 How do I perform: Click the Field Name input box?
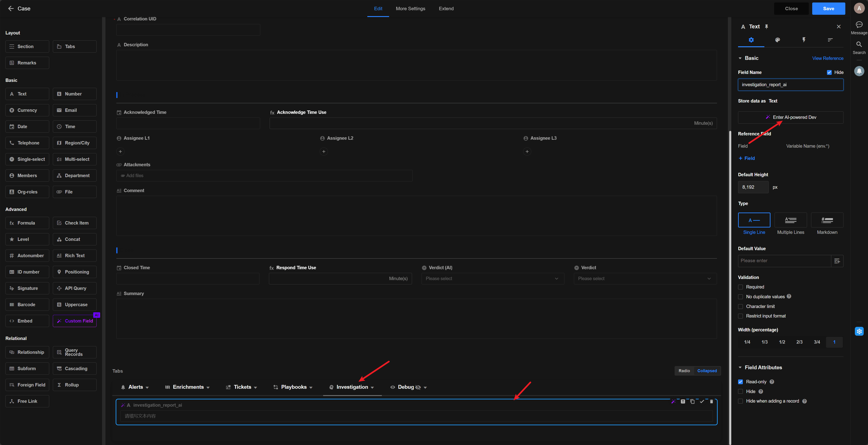tap(790, 85)
